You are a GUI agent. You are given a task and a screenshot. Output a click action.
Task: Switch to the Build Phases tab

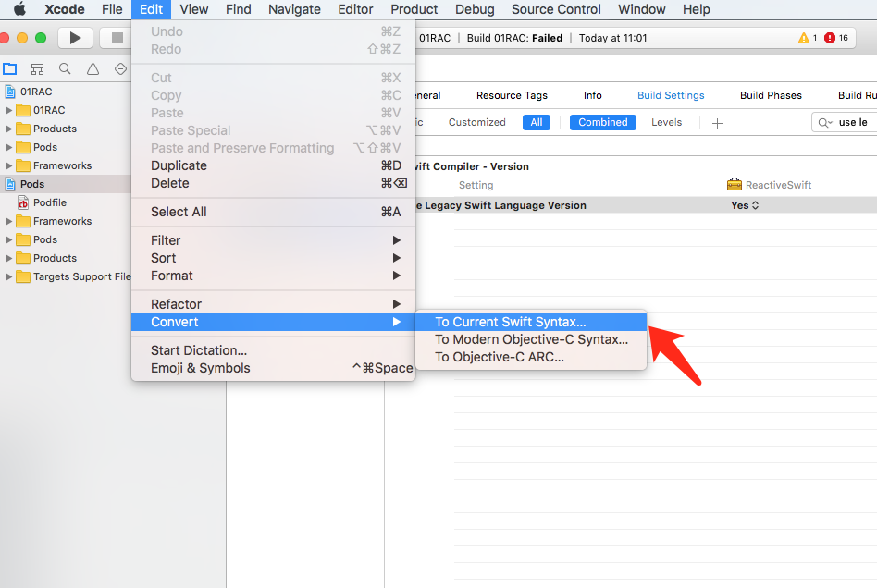771,94
